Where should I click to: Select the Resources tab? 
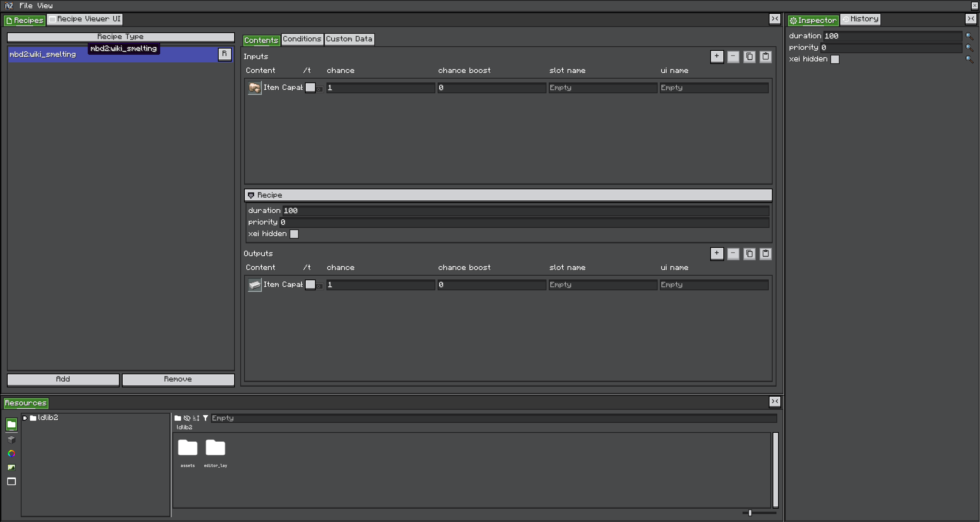(x=26, y=403)
